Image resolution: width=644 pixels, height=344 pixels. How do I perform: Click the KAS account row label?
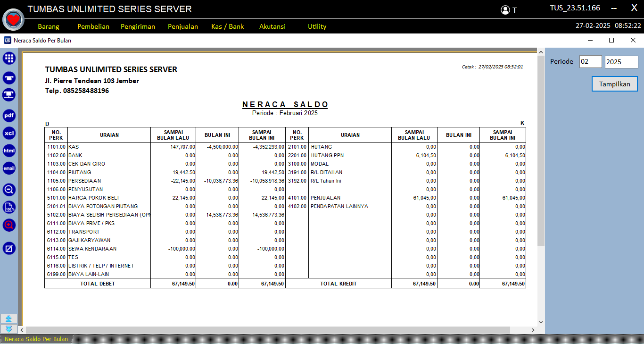[73, 147]
